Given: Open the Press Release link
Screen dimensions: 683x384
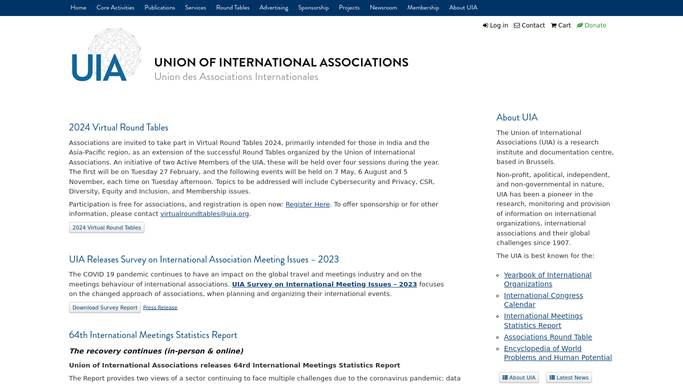Looking at the screenshot, I should tap(160, 308).
